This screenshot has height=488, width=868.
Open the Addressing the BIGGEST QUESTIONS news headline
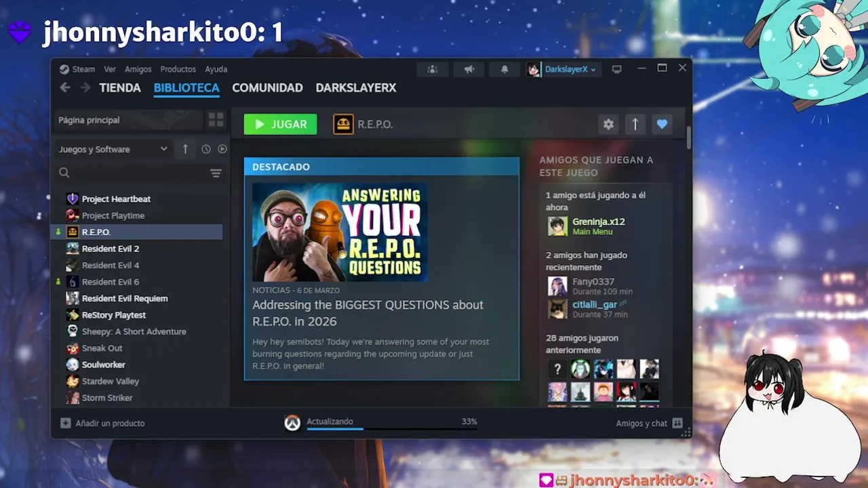pos(368,313)
